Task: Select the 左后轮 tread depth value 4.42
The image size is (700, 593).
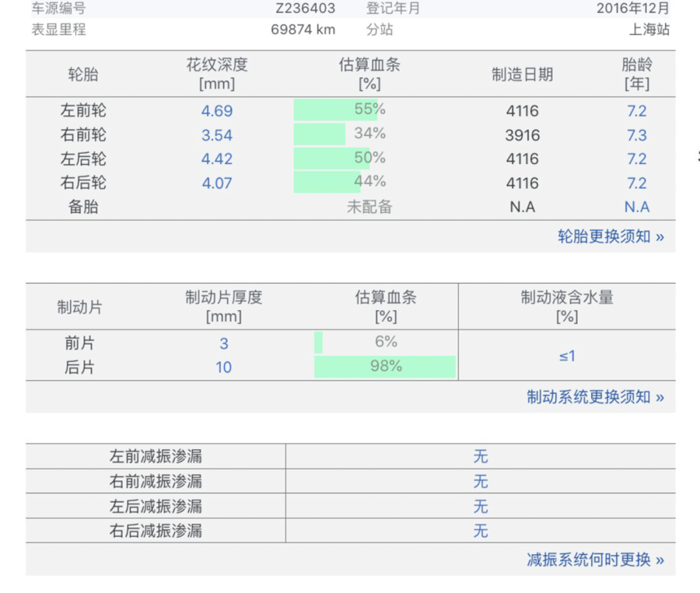Action: (x=216, y=159)
